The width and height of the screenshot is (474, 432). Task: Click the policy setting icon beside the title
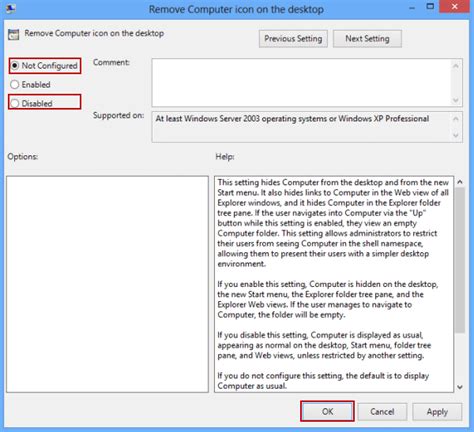(14, 34)
